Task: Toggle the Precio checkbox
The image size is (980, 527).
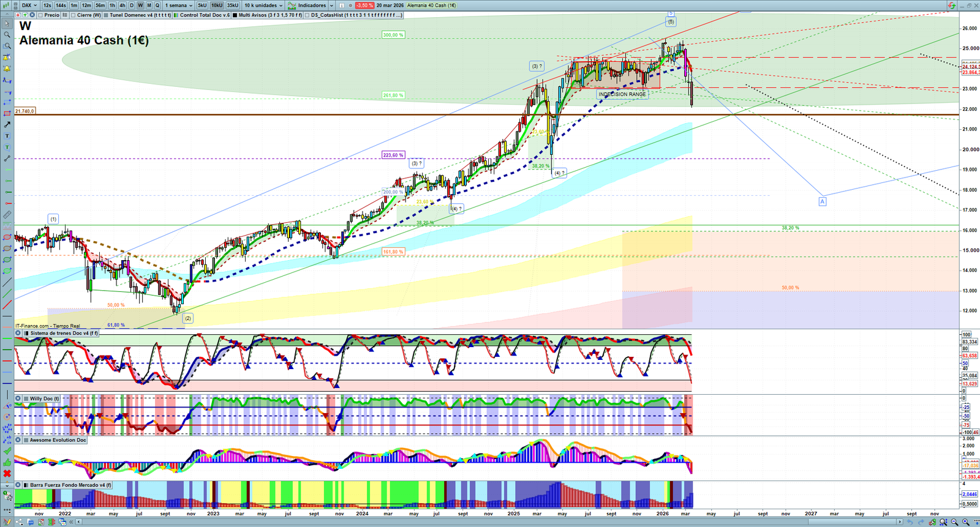Action: (40, 15)
